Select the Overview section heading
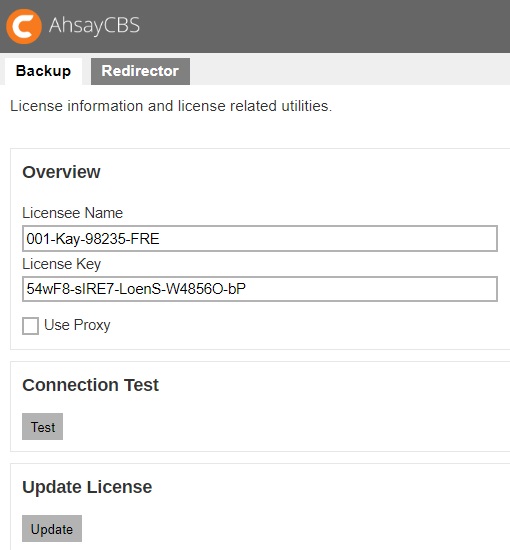 pos(61,172)
